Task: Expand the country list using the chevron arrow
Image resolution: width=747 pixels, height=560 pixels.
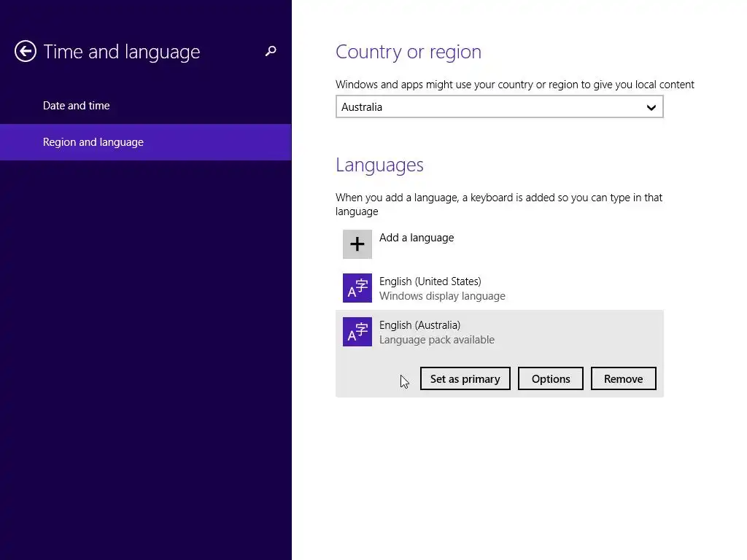Action: pyautogui.click(x=651, y=107)
